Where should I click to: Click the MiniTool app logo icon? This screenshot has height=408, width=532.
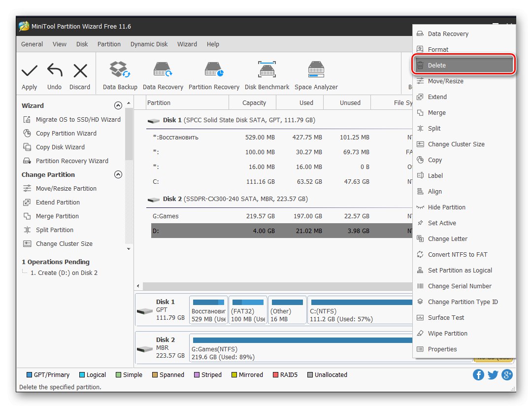click(24, 26)
